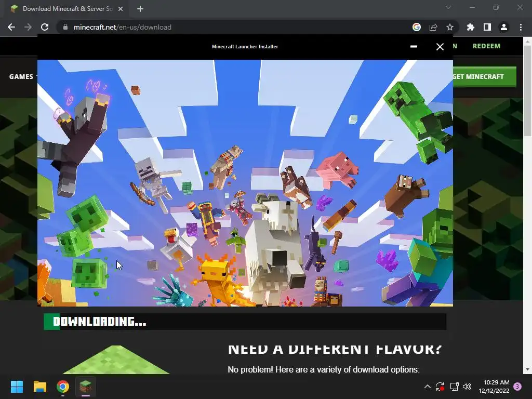
Task: Switch to Chrome in the taskbar
Action: point(63,387)
